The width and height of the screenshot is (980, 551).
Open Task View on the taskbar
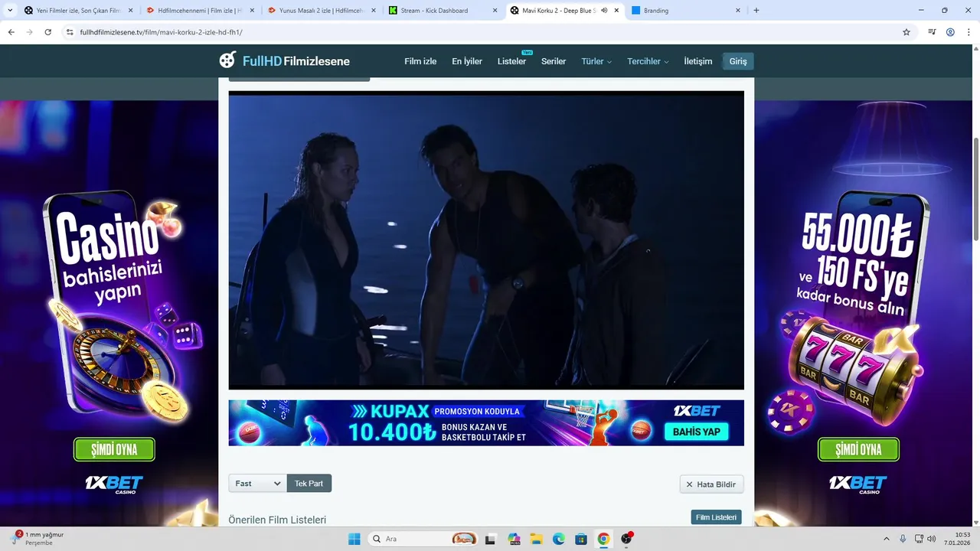click(491, 539)
